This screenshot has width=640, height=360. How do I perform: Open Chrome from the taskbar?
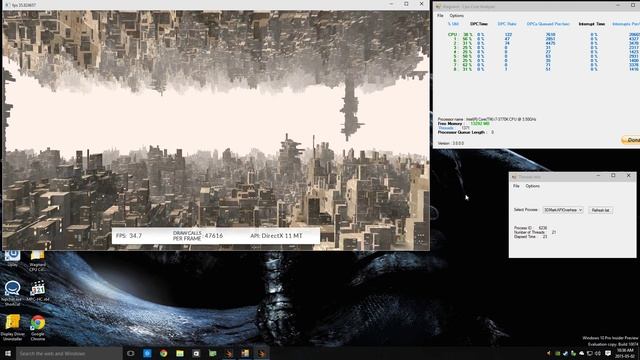[x=164, y=353]
